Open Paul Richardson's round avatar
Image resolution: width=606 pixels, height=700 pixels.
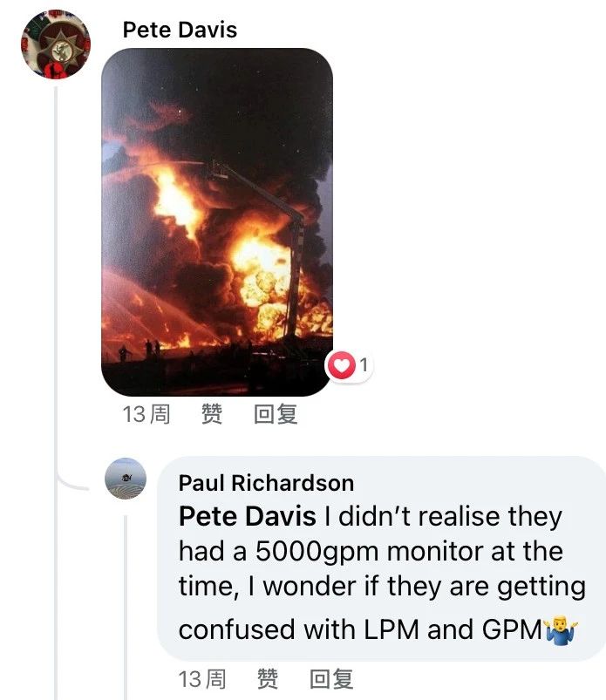126,479
